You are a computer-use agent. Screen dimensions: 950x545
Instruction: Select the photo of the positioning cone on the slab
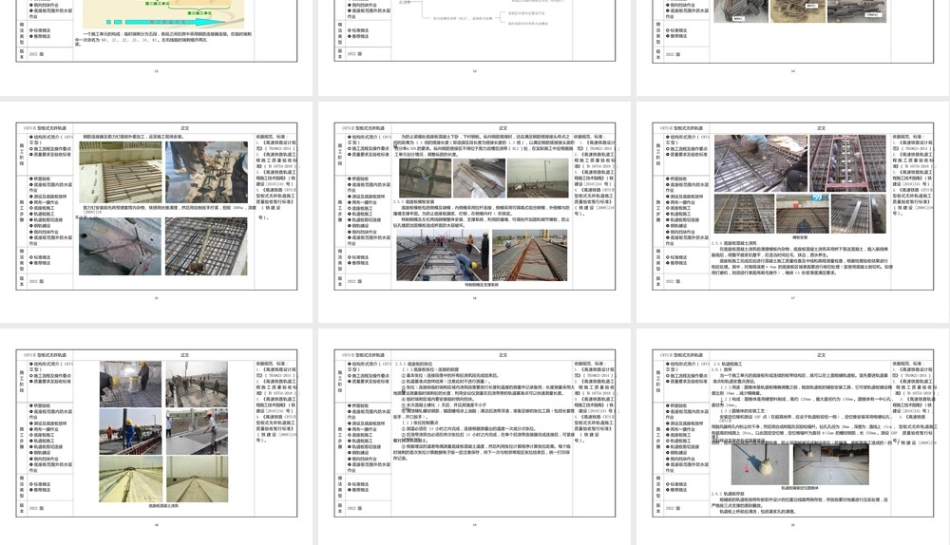point(760,464)
